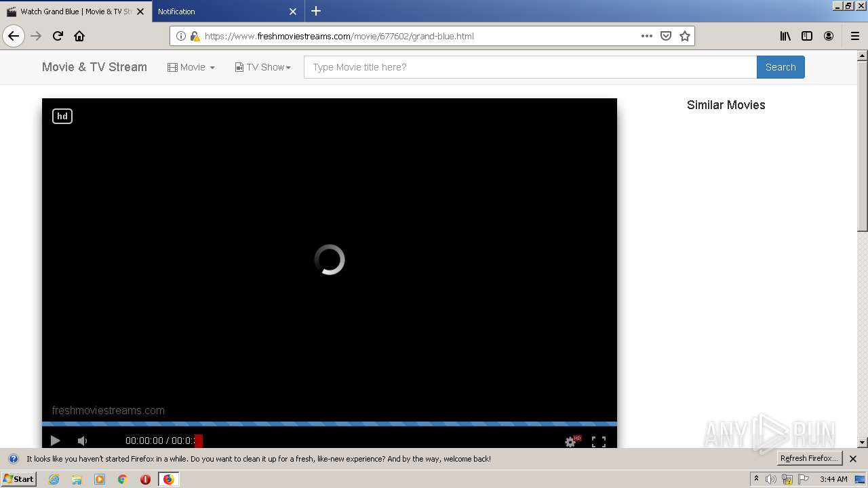Click the 00:00:00 time display
This screenshot has height=488, width=868.
pos(144,441)
